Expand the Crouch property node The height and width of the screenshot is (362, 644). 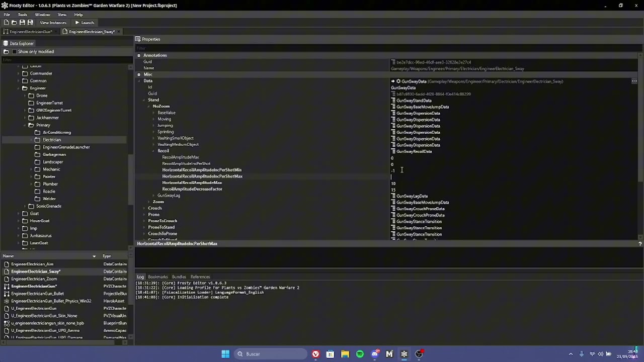144,208
